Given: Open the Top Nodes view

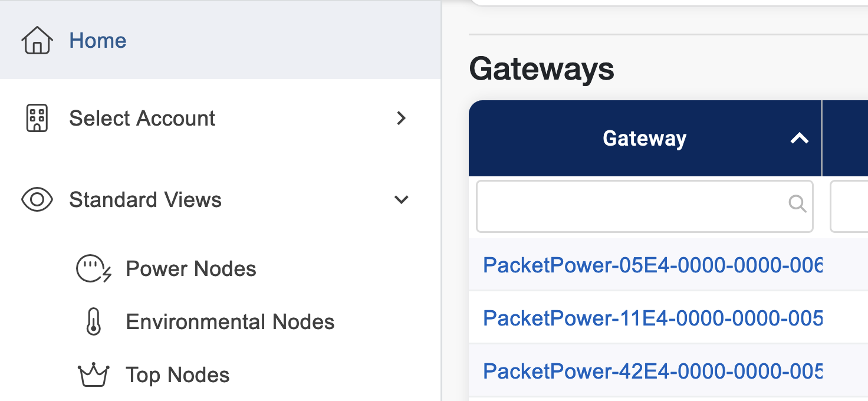Looking at the screenshot, I should pyautogui.click(x=177, y=375).
